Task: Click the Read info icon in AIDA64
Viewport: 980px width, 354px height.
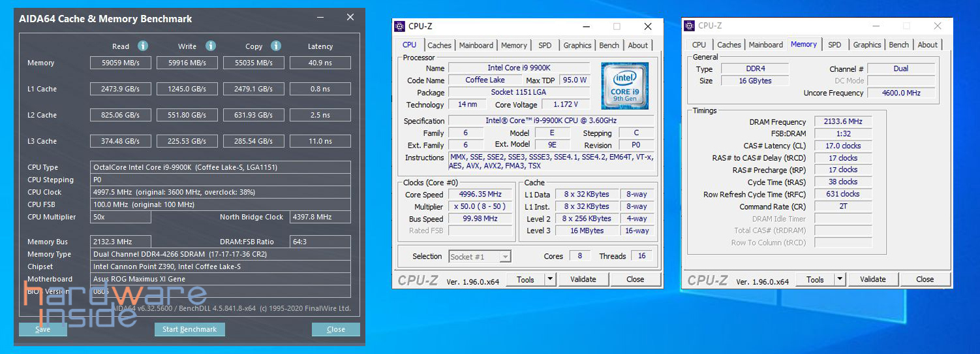Action: [143, 46]
